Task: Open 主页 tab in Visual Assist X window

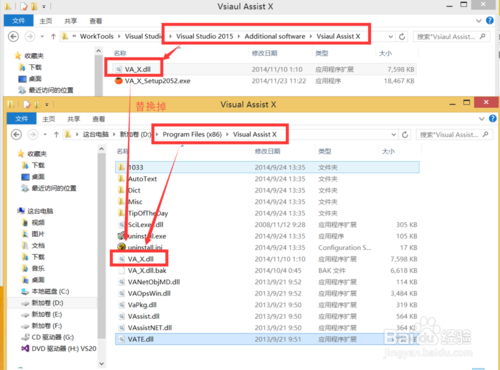Action: tap(49, 119)
